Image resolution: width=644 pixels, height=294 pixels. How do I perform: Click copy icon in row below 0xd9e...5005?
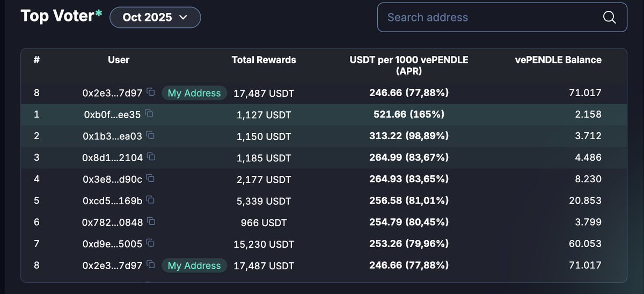[x=151, y=265]
